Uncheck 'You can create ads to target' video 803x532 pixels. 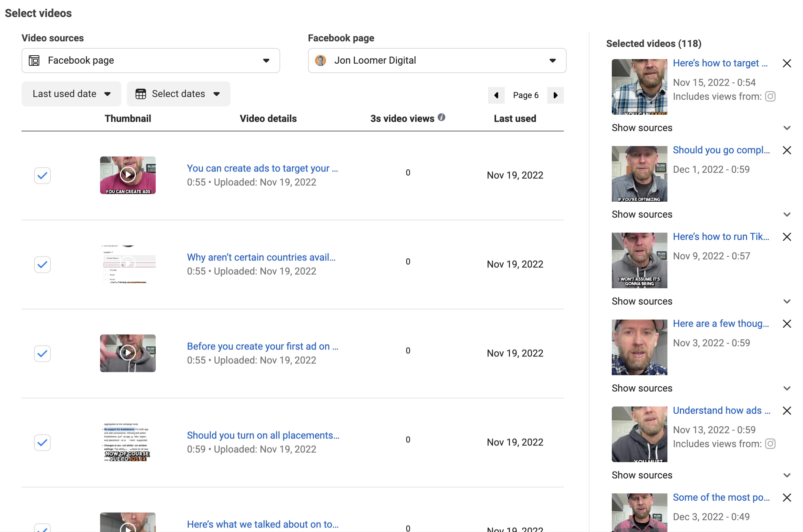42,175
